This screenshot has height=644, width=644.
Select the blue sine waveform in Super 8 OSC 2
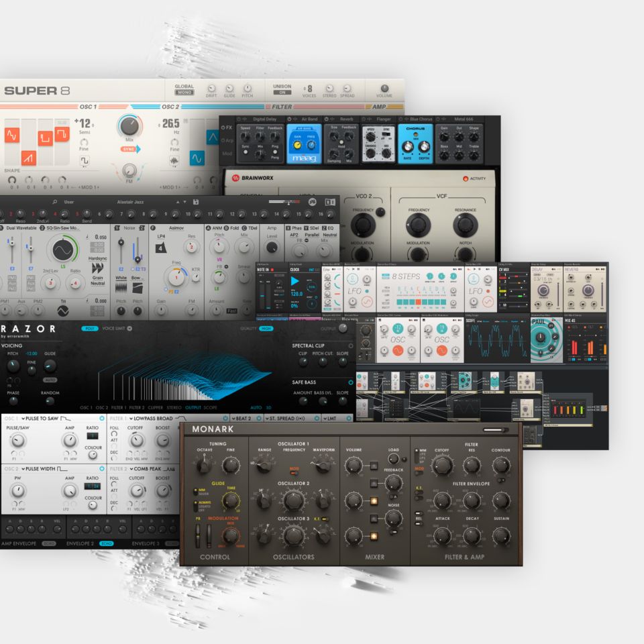[x=197, y=158]
